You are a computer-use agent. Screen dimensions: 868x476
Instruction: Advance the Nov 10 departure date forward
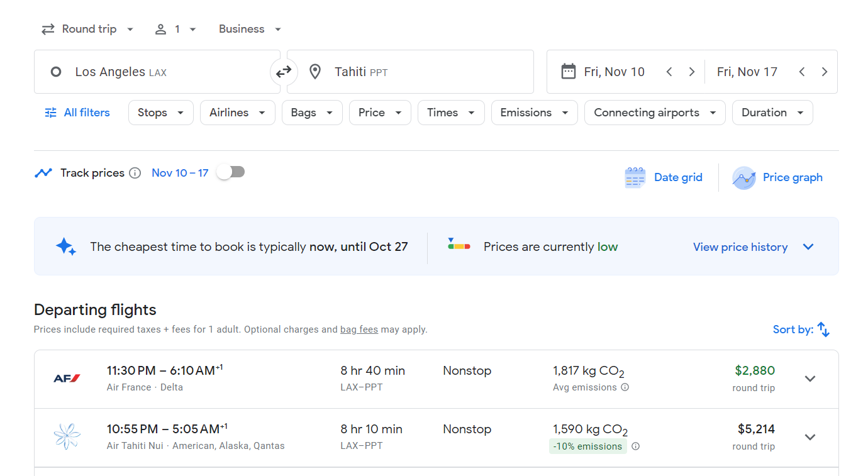(691, 72)
